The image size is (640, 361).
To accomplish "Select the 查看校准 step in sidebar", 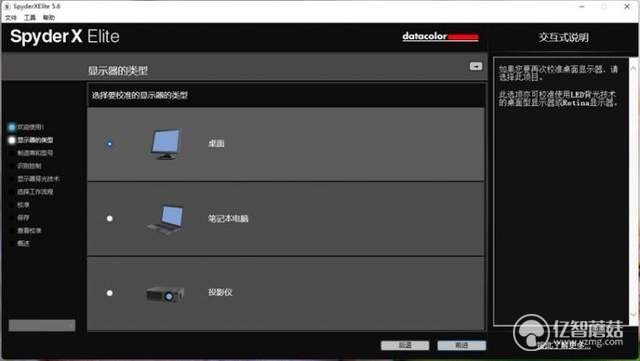I will coord(29,230).
